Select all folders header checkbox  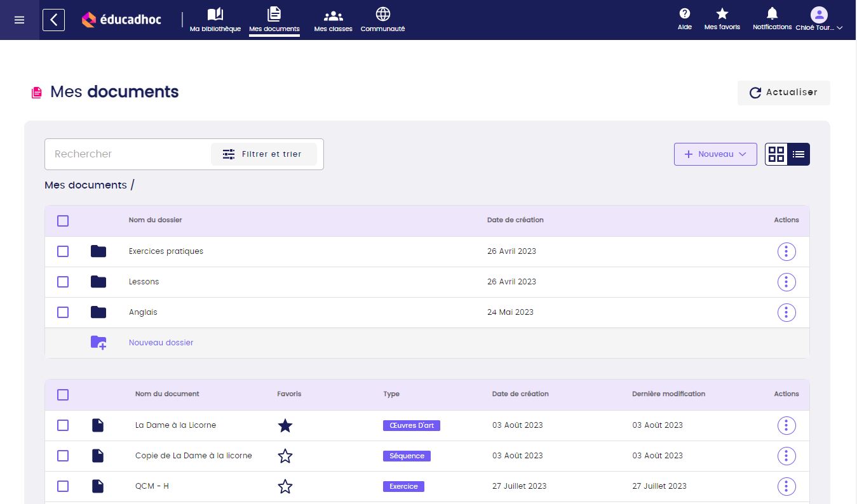(x=63, y=221)
